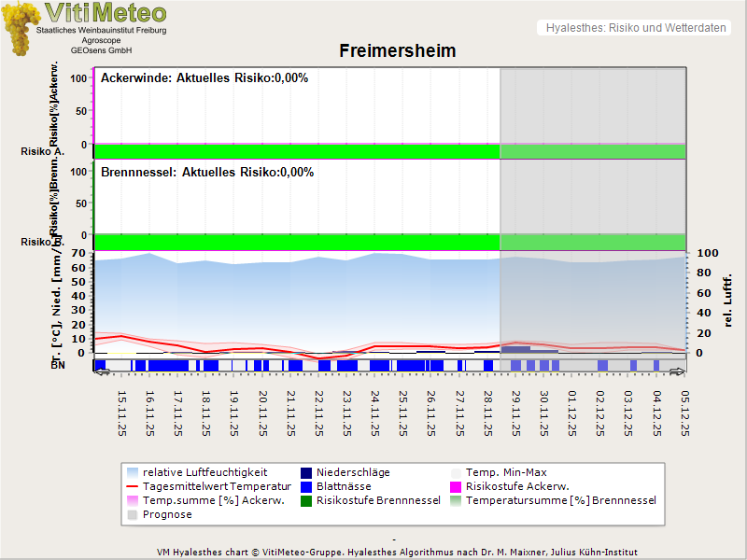Select the relative Luftfeuchtigkeit legend icon

point(132,472)
